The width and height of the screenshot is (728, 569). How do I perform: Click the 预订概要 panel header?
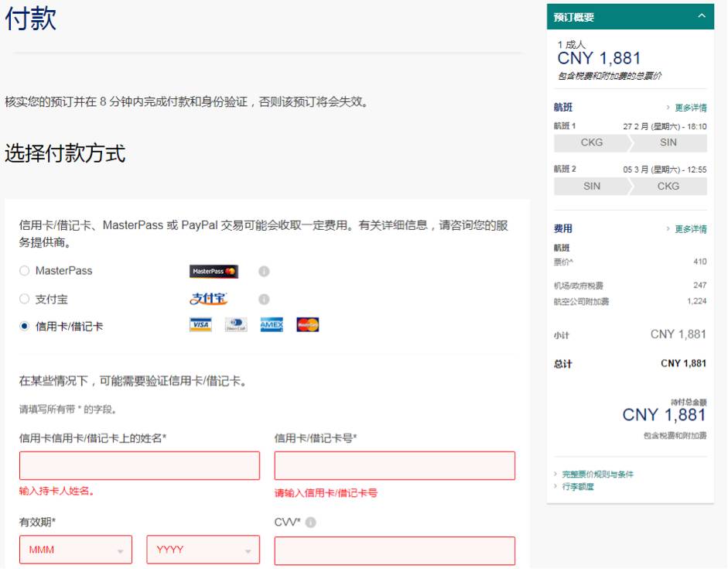pyautogui.click(x=631, y=17)
